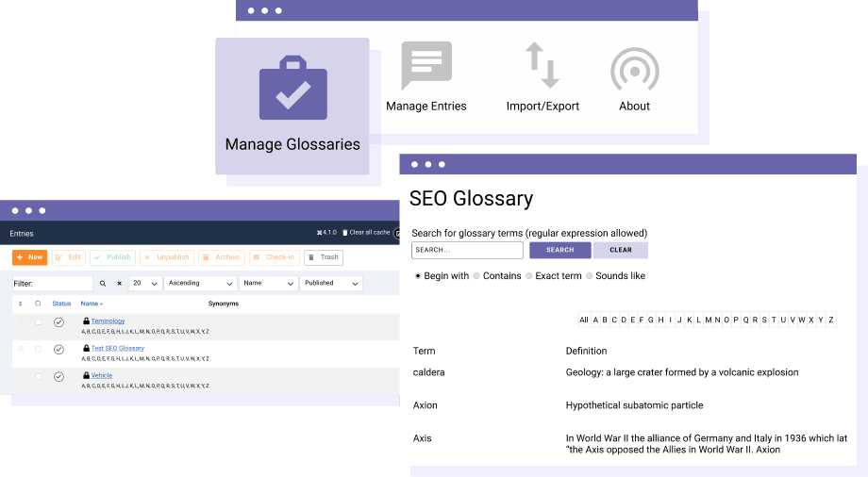Image resolution: width=868 pixels, height=477 pixels.
Task: Open the 20 items per page dropdown
Action: [144, 283]
